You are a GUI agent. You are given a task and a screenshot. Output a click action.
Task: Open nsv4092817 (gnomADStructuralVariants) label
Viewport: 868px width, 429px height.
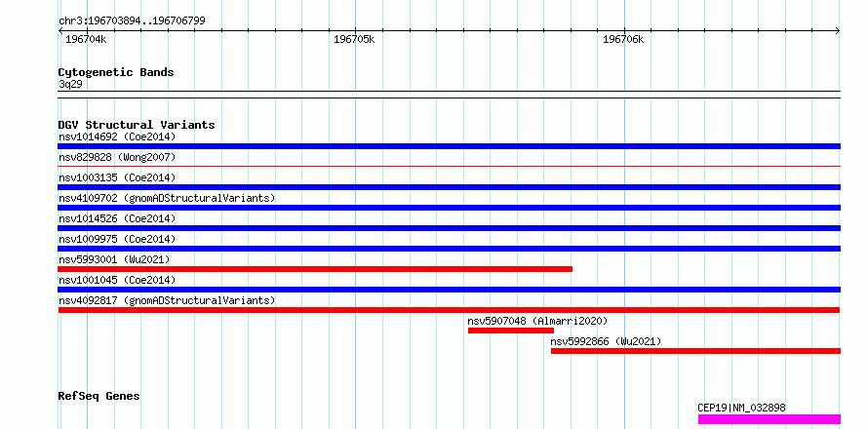pos(167,300)
